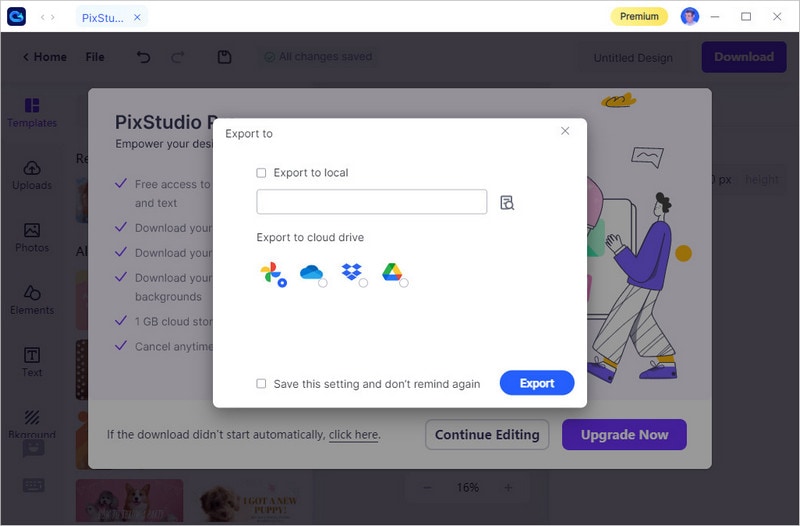Redo the last action
The width and height of the screenshot is (800, 526).
click(x=177, y=57)
